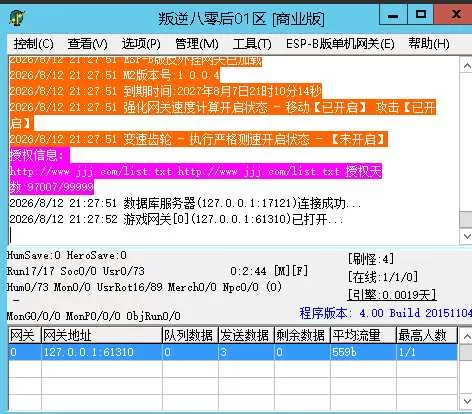
Task: Click the 559b average traffic cell
Action: tap(363, 352)
